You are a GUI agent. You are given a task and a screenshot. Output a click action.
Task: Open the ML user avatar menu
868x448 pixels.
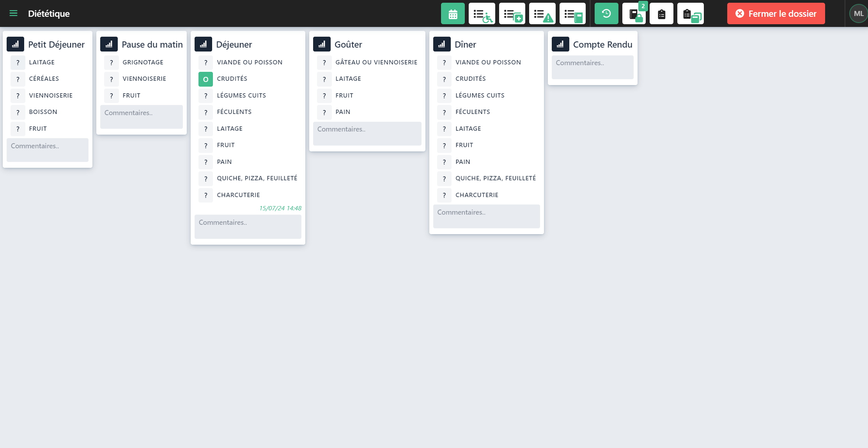(x=858, y=14)
